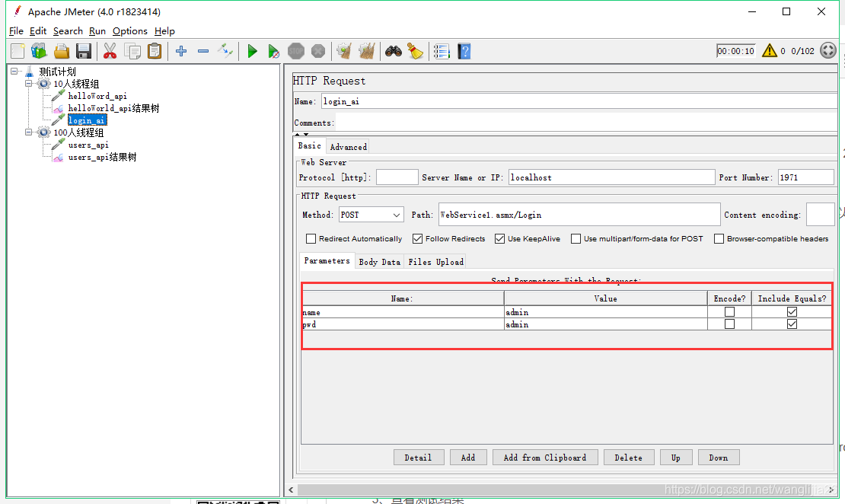Click the remote engine status icon
The height and width of the screenshot is (504, 845).
tap(828, 51)
